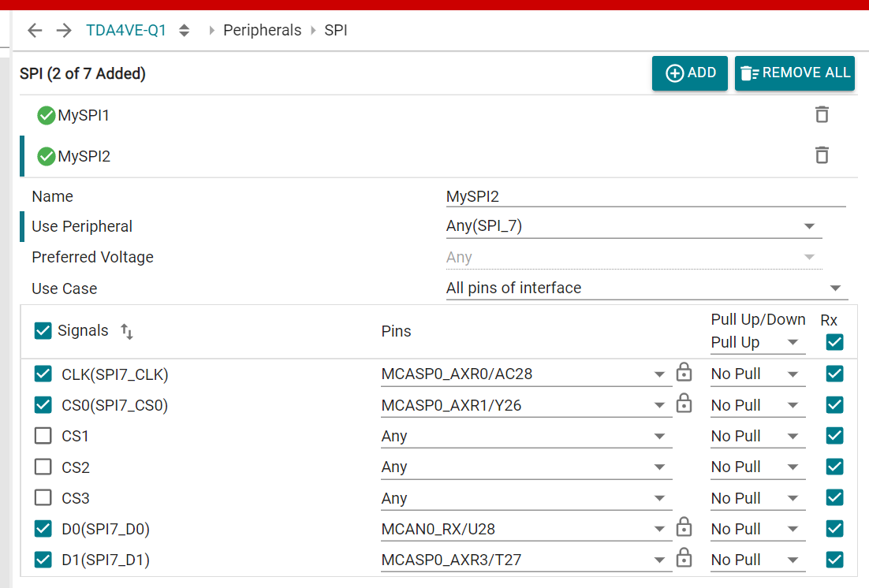Go forward with the right arrow icon
Screen dimensions: 869x588
click(x=64, y=30)
